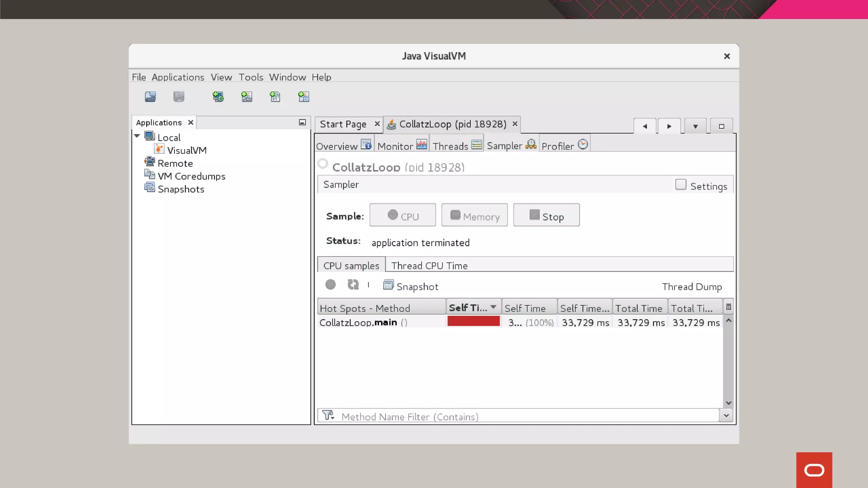Minimize the Applications panel

(x=302, y=122)
